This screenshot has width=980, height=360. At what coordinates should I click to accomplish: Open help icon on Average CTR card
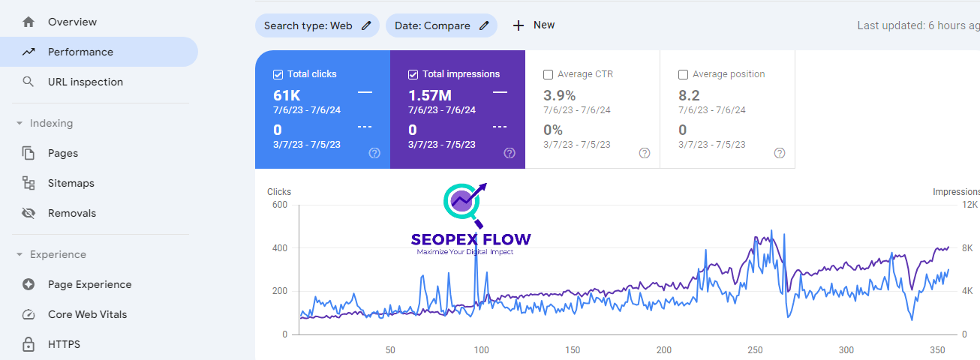coord(645,153)
